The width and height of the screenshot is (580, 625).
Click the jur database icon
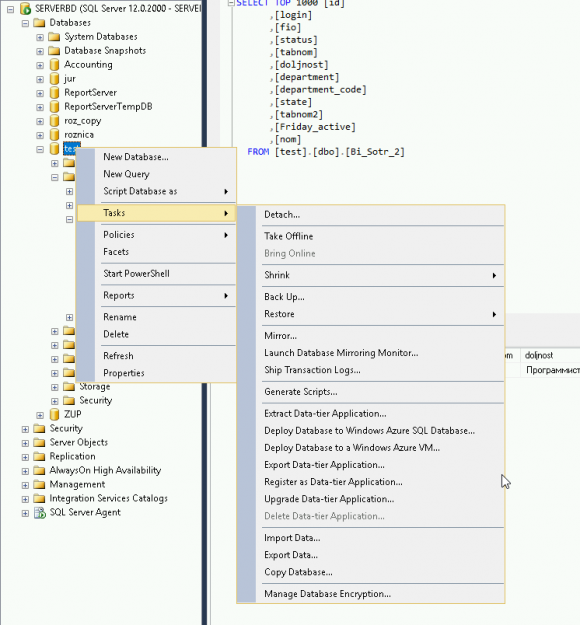[x=55, y=79]
